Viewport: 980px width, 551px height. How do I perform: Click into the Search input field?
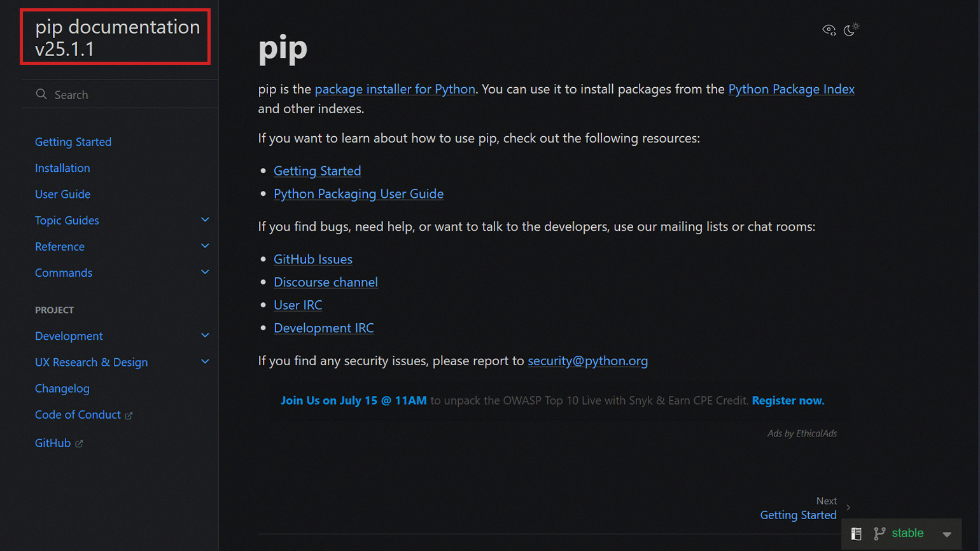pos(120,94)
